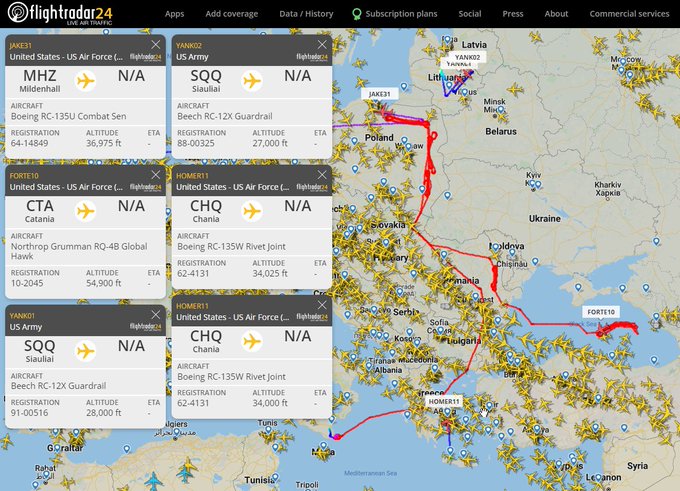Viewport: 680px width, 491px height.
Task: Open the Social menu item
Action: [470, 14]
